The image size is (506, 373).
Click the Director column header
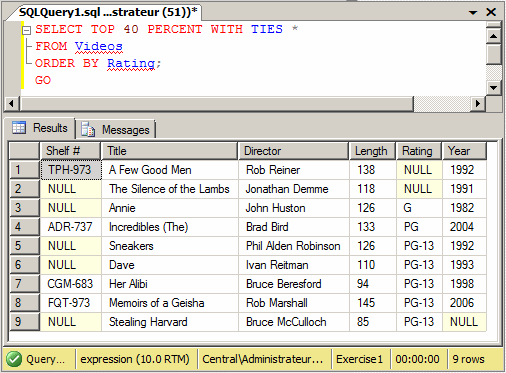click(x=294, y=151)
